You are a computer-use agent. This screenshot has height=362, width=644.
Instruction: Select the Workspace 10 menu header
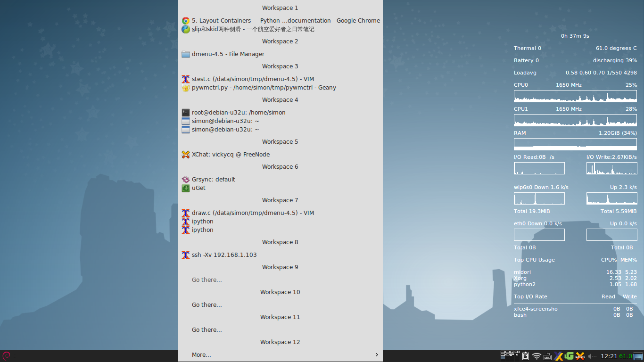pos(280,292)
